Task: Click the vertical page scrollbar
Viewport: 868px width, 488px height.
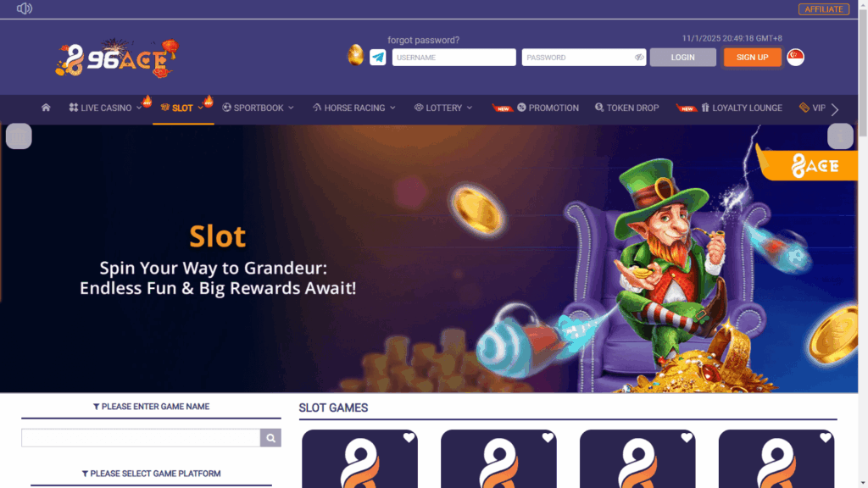Action: (863, 244)
